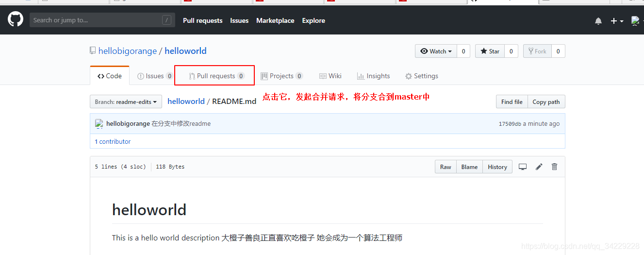This screenshot has width=644, height=255.
Task: Switch to the repository Issues tab
Action: click(155, 76)
